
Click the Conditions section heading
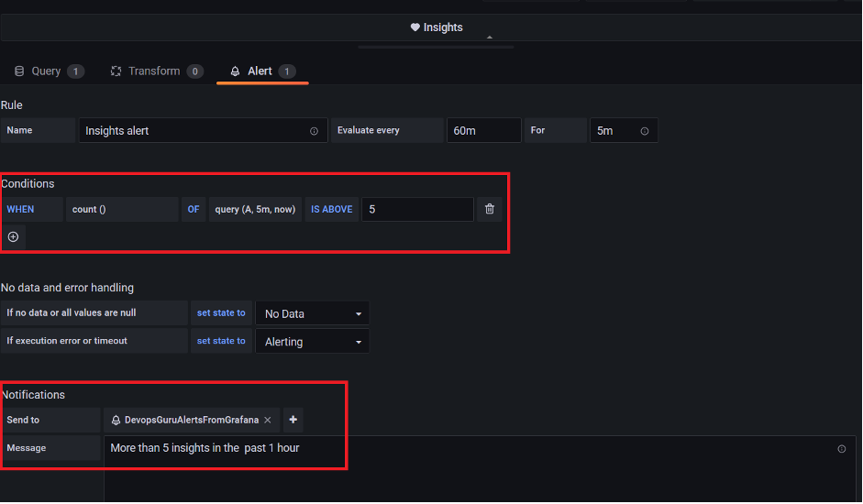tap(28, 184)
